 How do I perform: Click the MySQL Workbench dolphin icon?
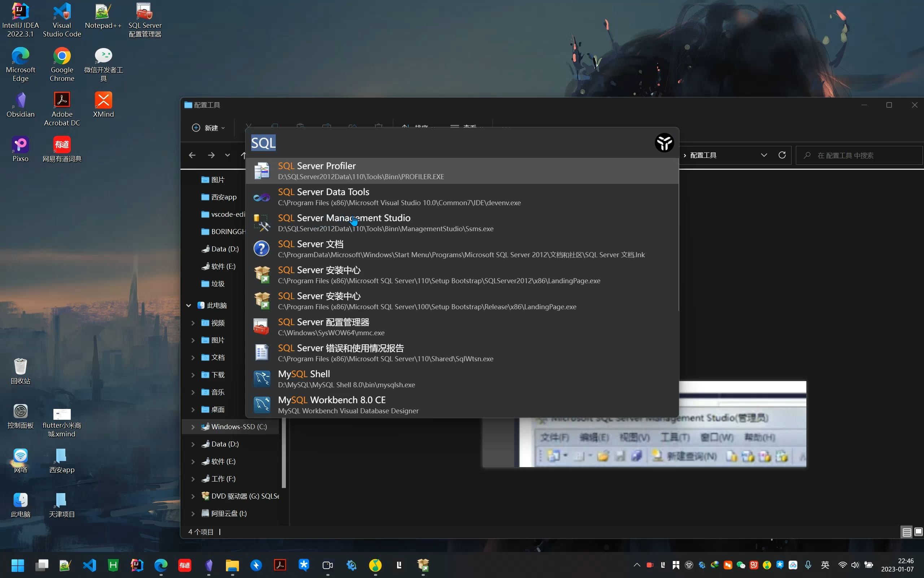click(x=262, y=405)
